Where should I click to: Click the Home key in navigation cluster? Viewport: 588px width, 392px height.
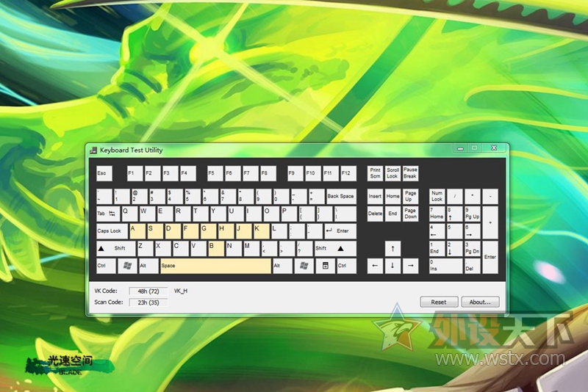(392, 196)
